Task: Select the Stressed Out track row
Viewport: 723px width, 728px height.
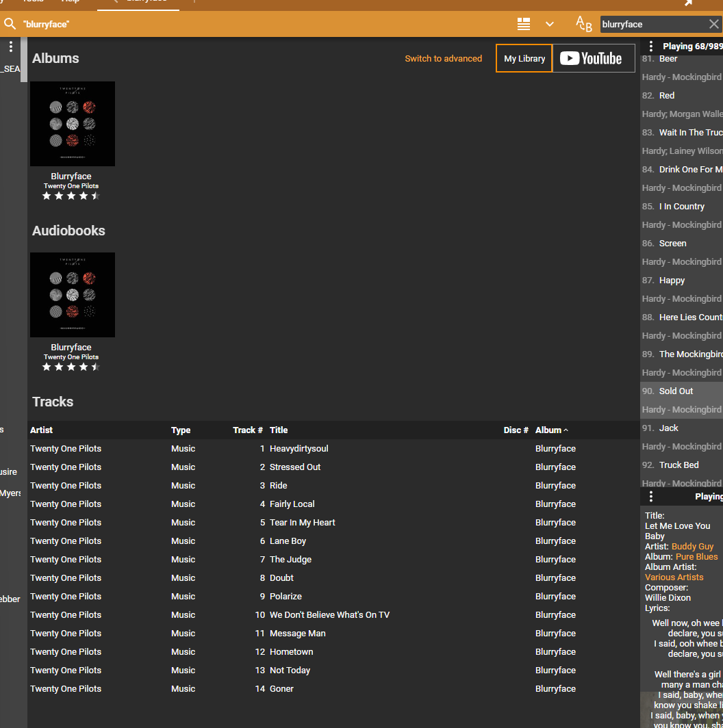Action: 295,467
